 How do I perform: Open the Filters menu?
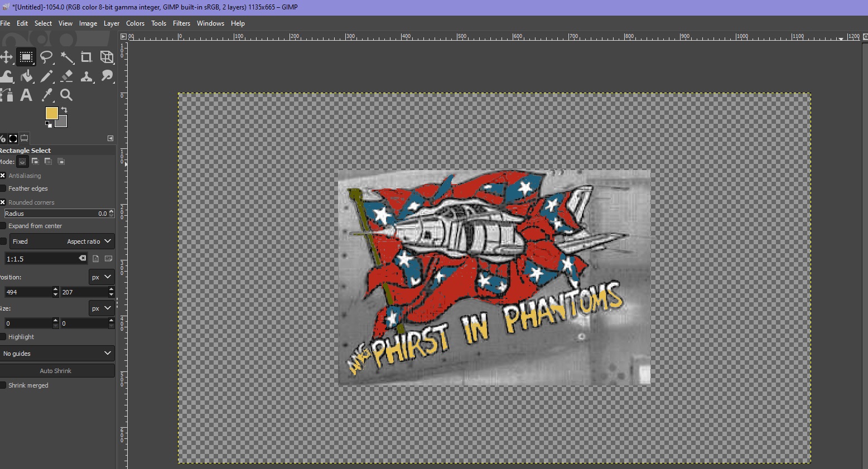pyautogui.click(x=181, y=23)
